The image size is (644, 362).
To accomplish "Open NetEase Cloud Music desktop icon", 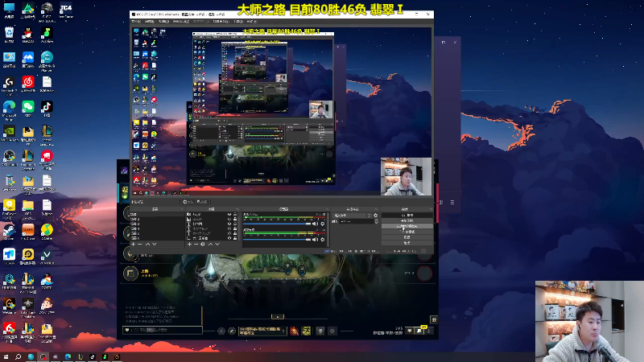I will [28, 84].
